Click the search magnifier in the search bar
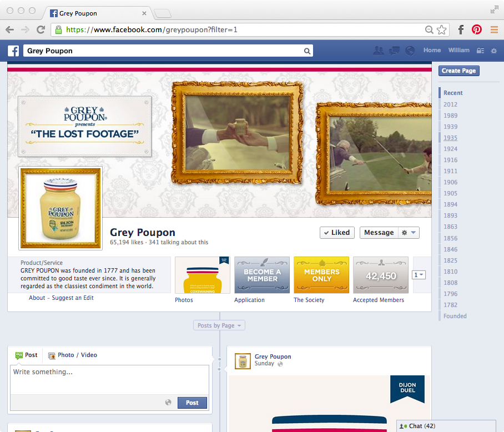 click(x=307, y=51)
